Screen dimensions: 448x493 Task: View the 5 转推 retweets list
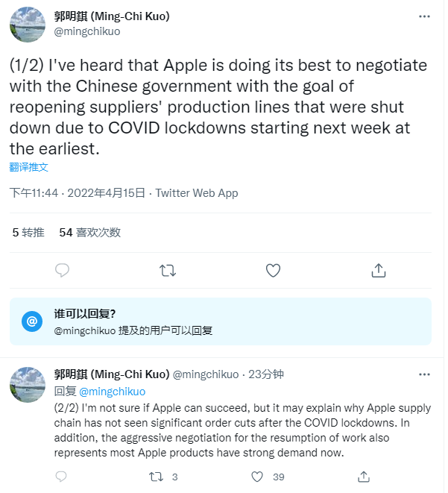click(x=29, y=232)
